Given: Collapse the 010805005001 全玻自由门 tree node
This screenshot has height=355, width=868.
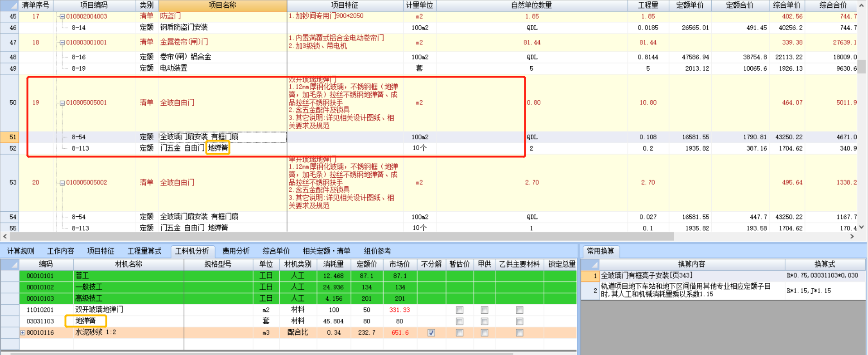Looking at the screenshot, I should click(62, 103).
